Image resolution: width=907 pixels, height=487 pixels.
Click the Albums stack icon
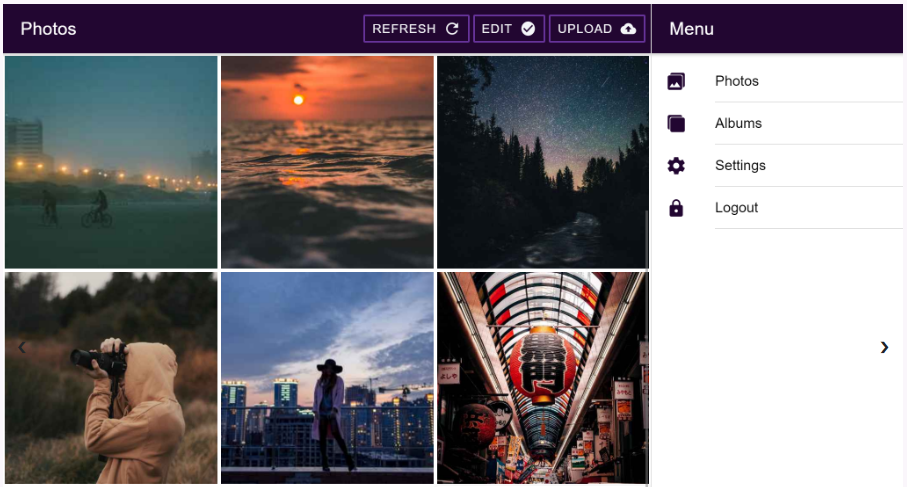[x=676, y=123]
